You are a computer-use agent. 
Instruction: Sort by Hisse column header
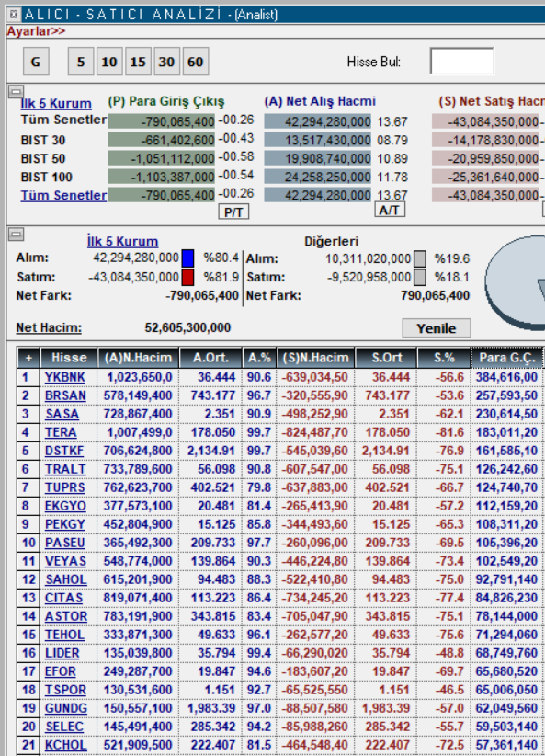click(x=69, y=358)
